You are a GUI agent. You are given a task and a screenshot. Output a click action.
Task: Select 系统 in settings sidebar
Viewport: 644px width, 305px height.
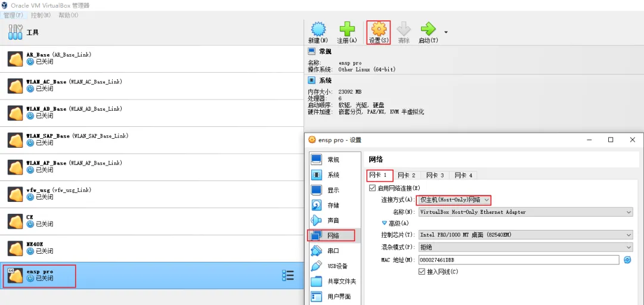coord(334,175)
